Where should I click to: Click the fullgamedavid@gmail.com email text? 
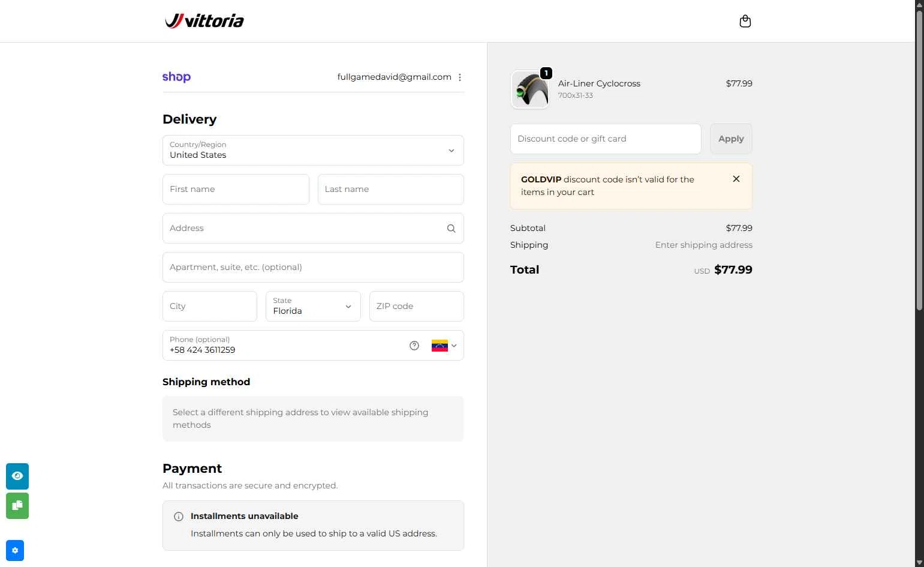pyautogui.click(x=395, y=77)
